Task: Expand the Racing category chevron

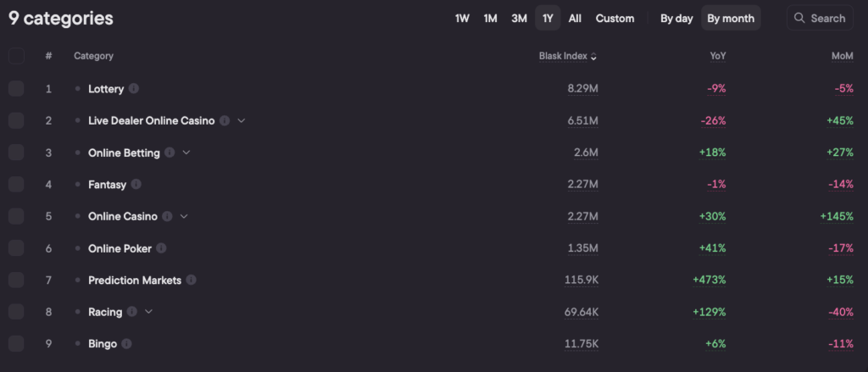Action: pos(149,312)
